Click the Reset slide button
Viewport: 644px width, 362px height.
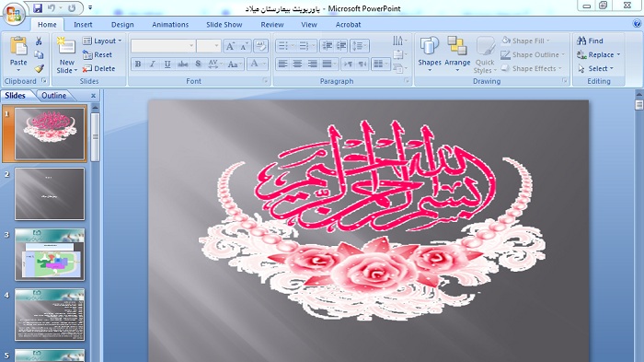(x=98, y=54)
